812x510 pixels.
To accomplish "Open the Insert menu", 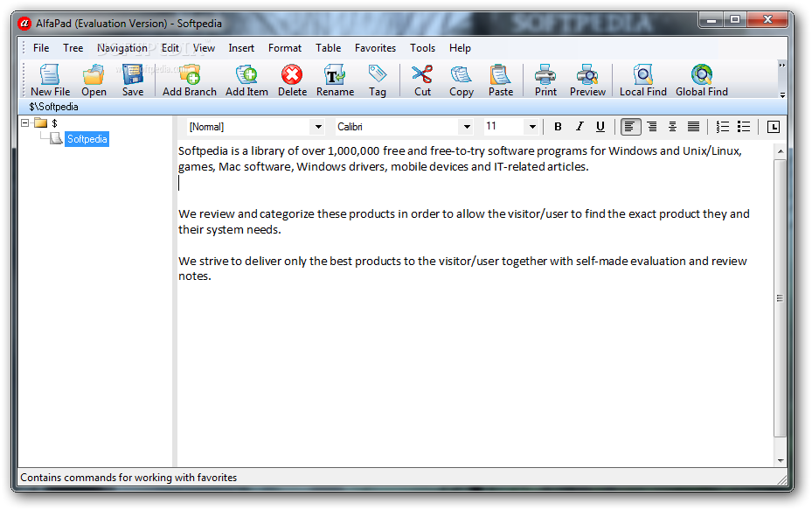I will click(241, 48).
